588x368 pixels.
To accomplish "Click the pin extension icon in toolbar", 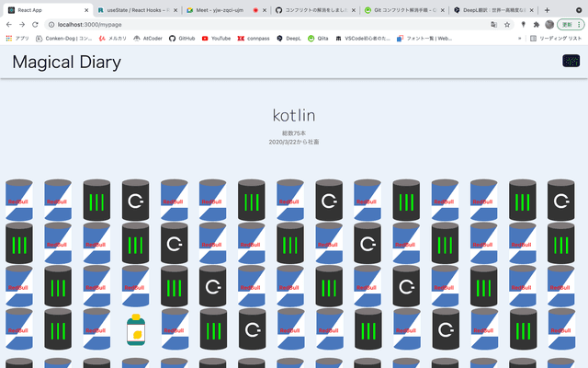I will [523, 25].
